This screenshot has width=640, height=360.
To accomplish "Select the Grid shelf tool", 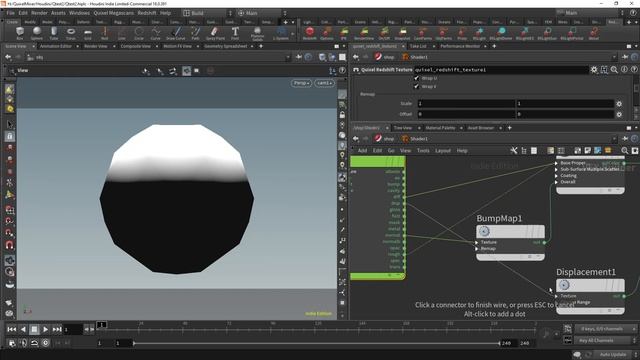I will pyautogui.click(x=88, y=33).
